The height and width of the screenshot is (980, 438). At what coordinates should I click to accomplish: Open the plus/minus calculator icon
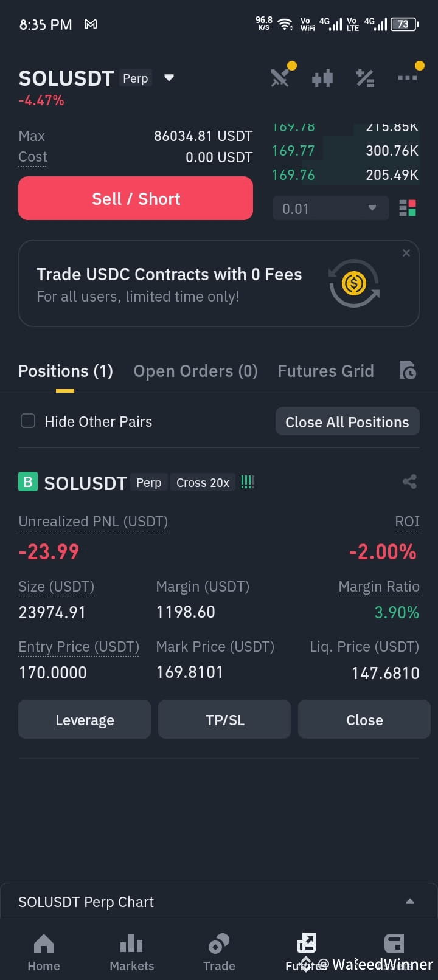(365, 78)
